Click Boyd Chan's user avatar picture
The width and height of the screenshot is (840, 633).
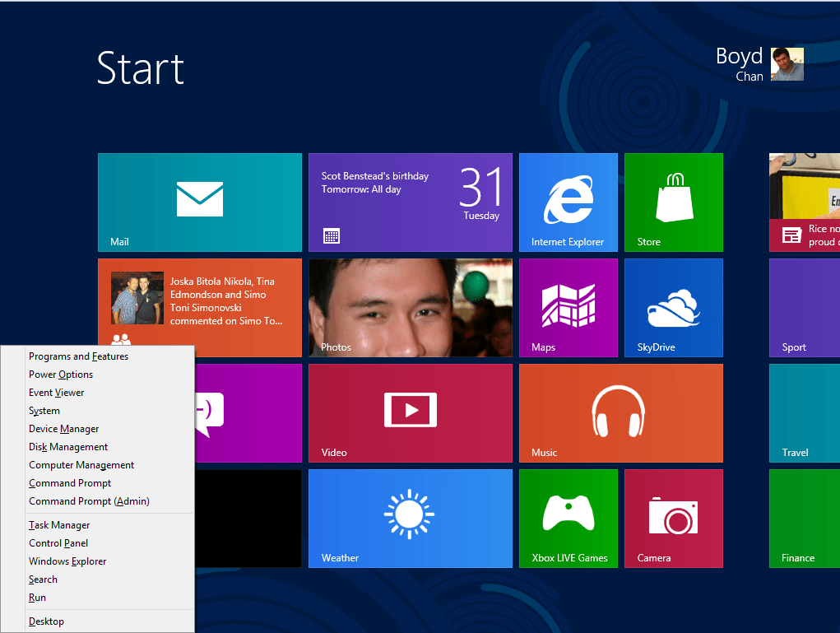[x=787, y=64]
